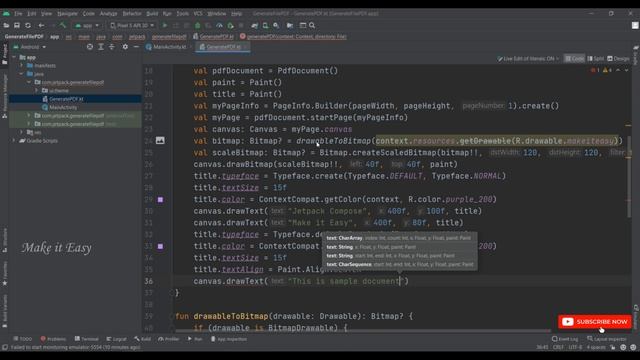This screenshot has height=360, width=640.
Task: Open the Project vertical side tab
Action: (4, 54)
